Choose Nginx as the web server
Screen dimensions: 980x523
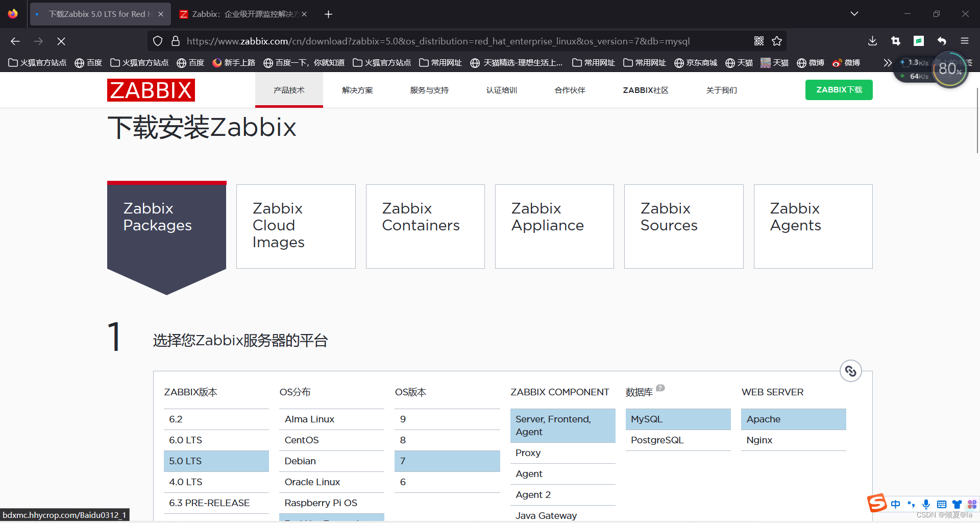[x=794, y=440]
